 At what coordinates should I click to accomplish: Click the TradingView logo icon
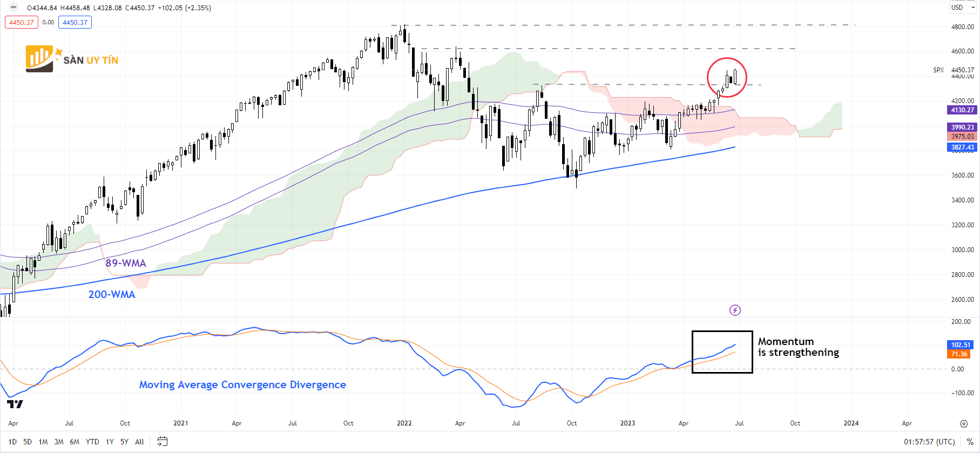pos(15,404)
